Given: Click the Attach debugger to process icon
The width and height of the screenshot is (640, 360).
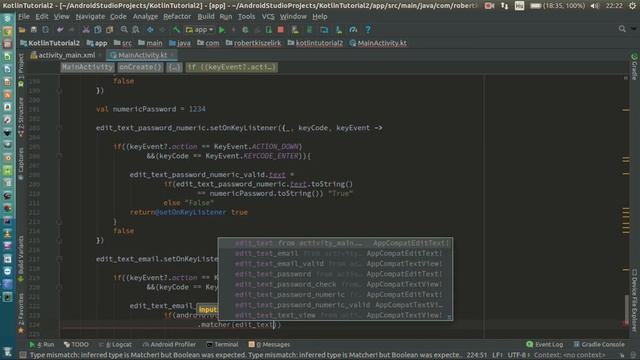Looking at the screenshot, I should [x=269, y=30].
